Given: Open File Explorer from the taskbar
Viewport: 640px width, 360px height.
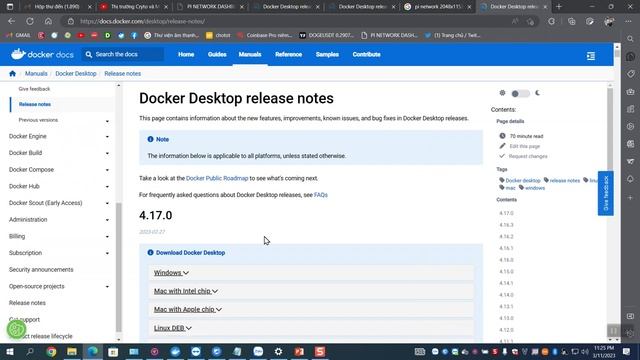Looking at the screenshot, I should 72,351.
